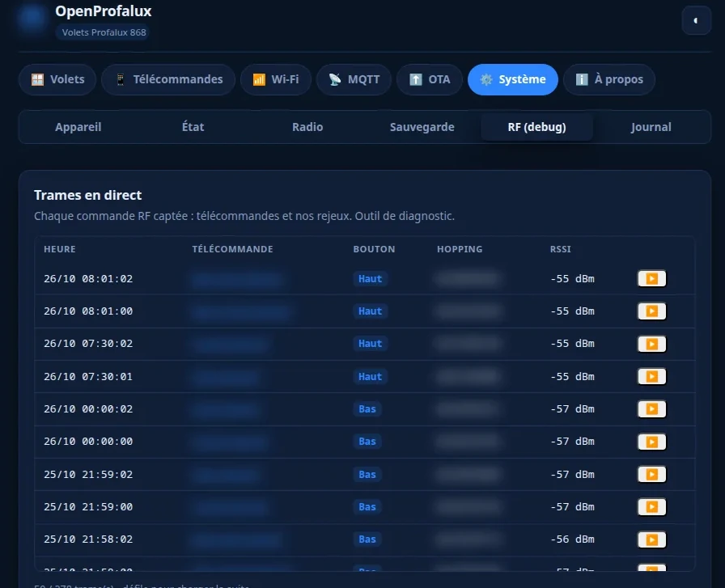Viewport: 725px width, 588px height.
Task: Open the À propos page
Action: (x=609, y=79)
